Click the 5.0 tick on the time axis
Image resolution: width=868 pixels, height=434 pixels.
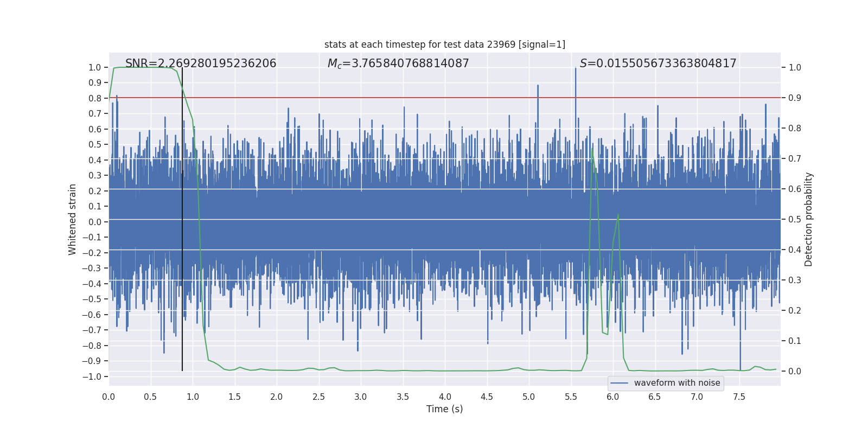coord(528,397)
